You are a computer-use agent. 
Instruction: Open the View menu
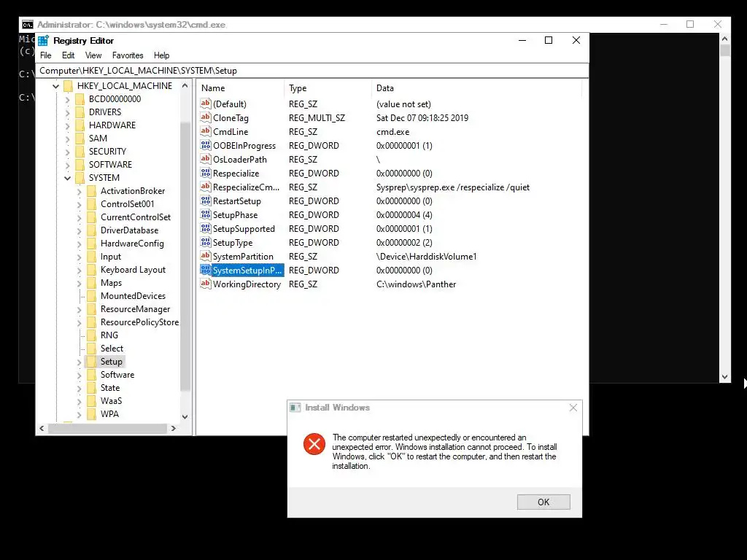point(93,55)
